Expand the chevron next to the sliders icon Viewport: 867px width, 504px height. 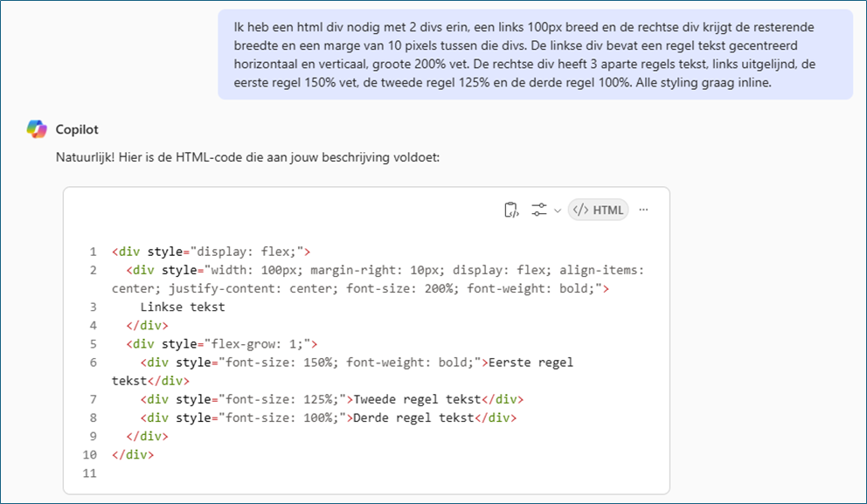click(557, 211)
